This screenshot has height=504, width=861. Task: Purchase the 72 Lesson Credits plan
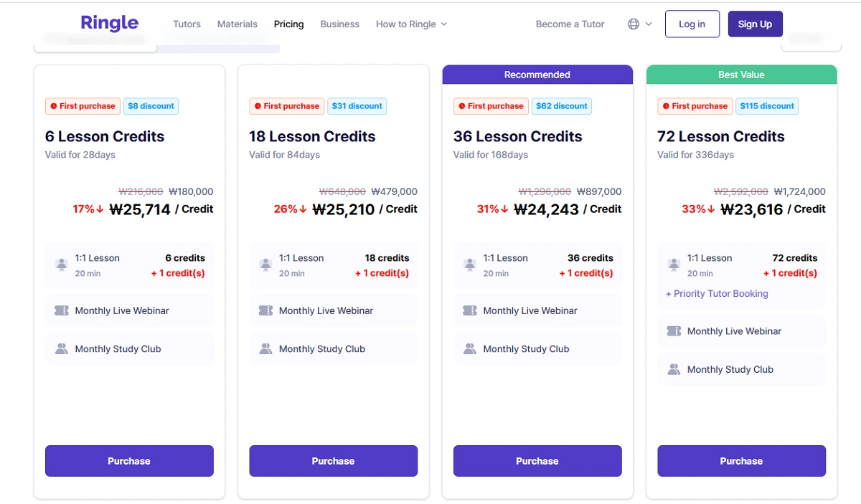(741, 461)
